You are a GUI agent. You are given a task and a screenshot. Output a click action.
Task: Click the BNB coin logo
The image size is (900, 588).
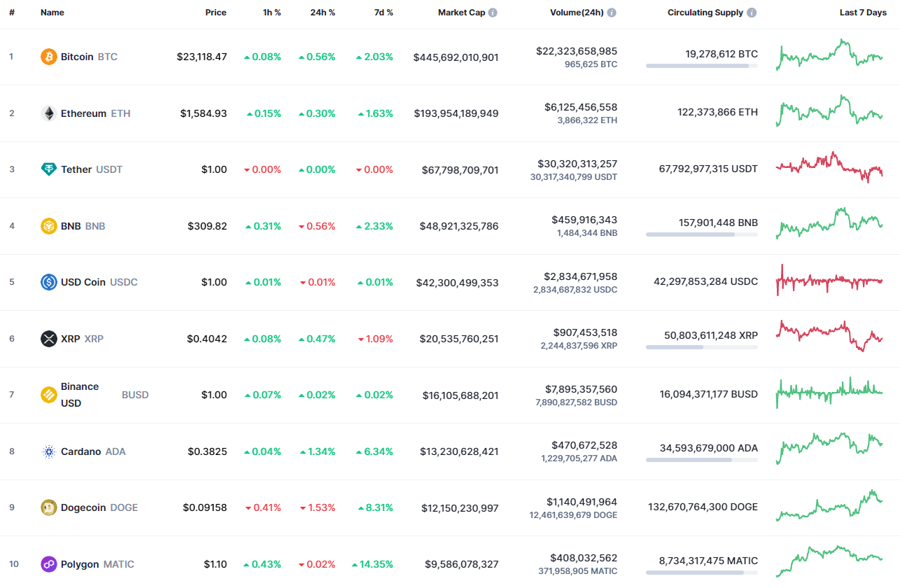coord(48,225)
